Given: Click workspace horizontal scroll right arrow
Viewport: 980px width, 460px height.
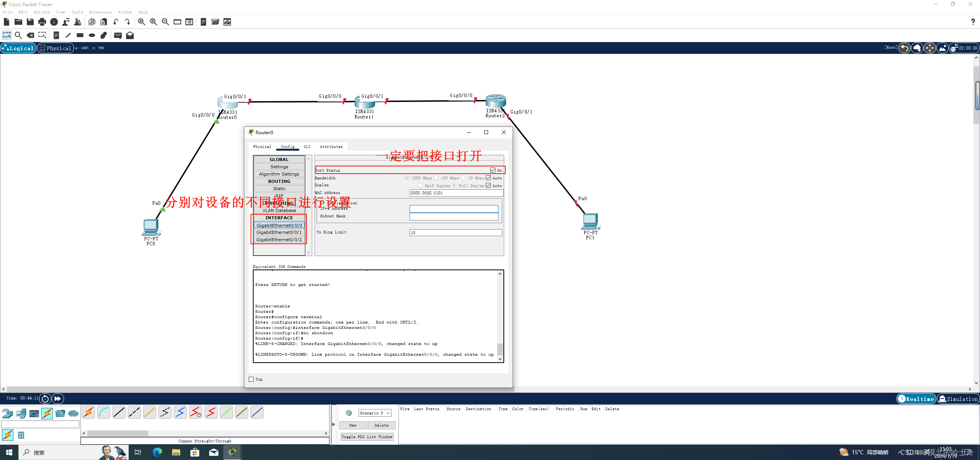Looking at the screenshot, I should click(970, 389).
